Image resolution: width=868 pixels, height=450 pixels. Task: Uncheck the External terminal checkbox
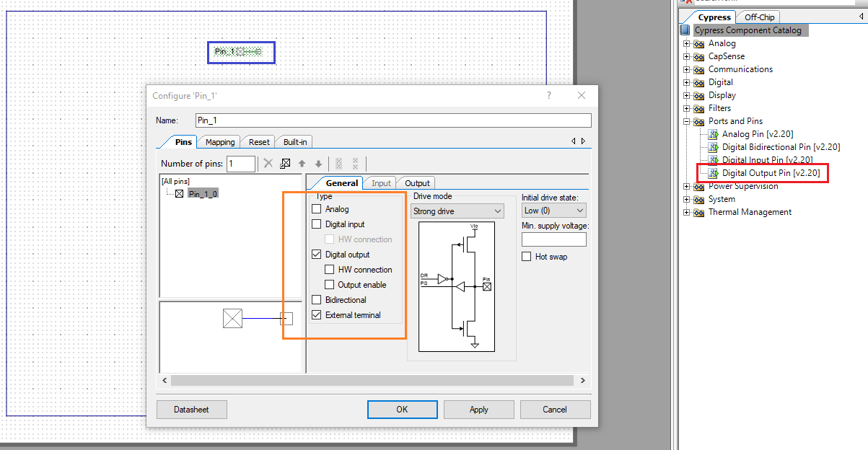(316, 315)
